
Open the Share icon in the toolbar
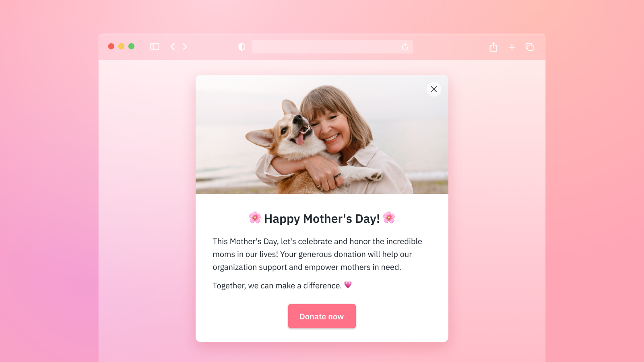click(493, 47)
